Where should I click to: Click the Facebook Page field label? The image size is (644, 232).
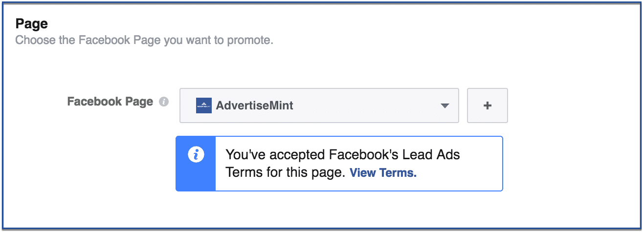click(110, 102)
